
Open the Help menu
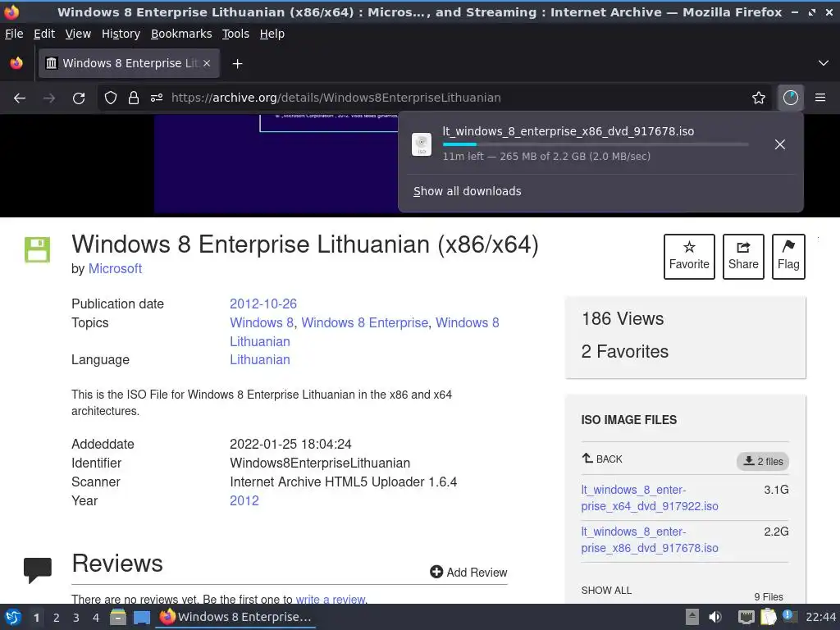pyautogui.click(x=272, y=34)
